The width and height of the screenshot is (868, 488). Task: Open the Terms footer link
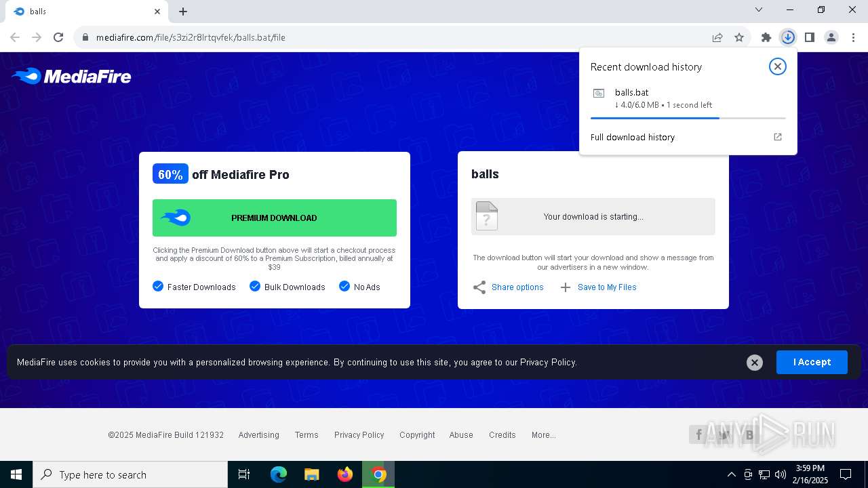pos(307,435)
